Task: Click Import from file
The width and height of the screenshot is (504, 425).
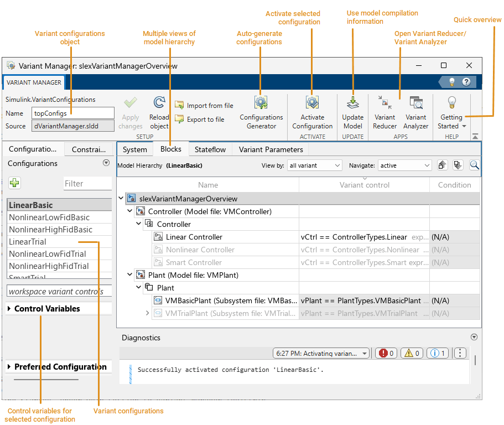Action: (x=204, y=106)
